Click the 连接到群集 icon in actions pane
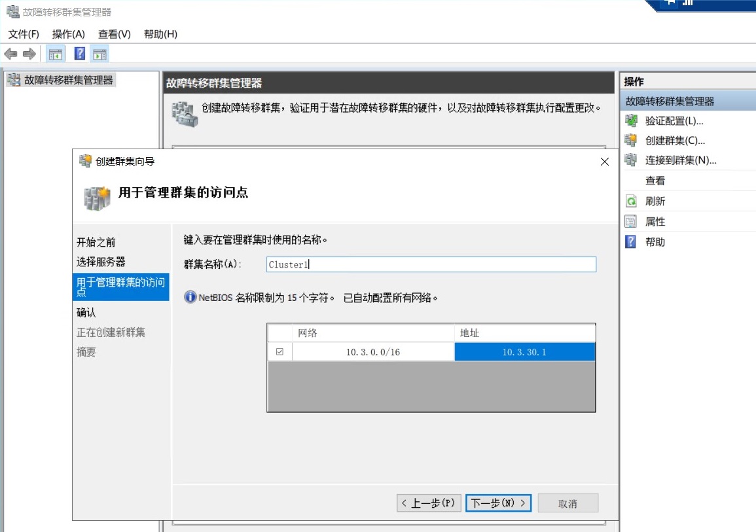The height and width of the screenshot is (532, 756). [x=630, y=160]
